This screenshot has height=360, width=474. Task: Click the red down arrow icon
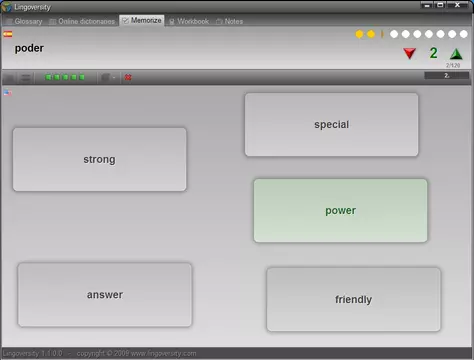(x=409, y=53)
